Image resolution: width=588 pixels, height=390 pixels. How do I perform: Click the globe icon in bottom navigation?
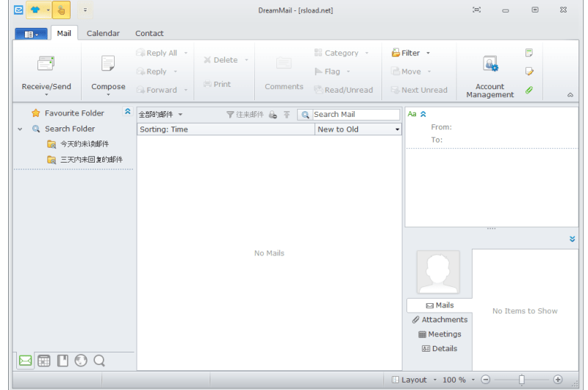(x=81, y=361)
